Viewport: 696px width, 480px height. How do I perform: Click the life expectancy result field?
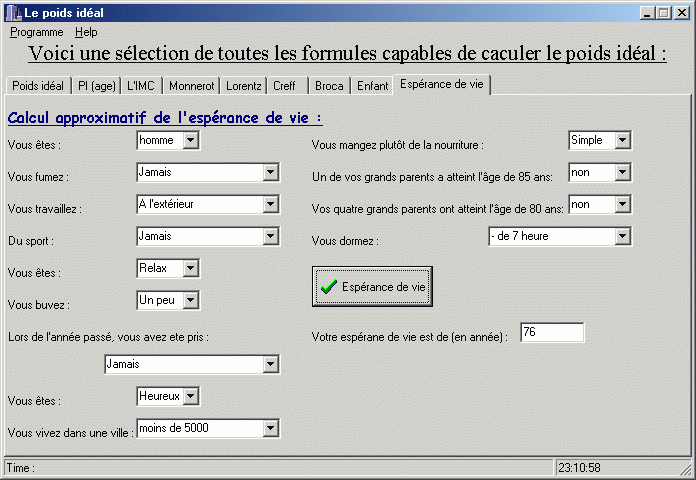tap(551, 333)
